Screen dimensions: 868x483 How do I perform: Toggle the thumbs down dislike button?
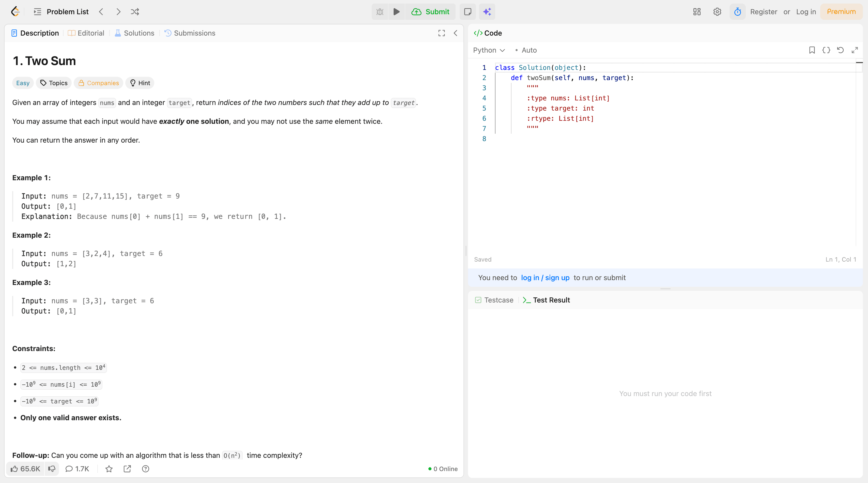[x=52, y=469]
